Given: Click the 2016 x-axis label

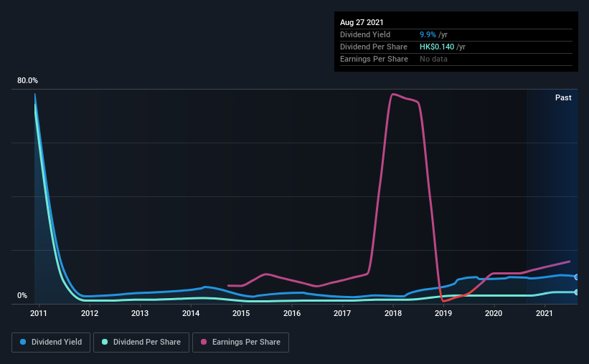Looking at the screenshot, I should [292, 313].
